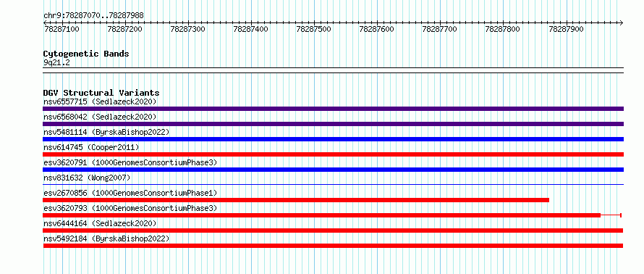This screenshot has height=274, width=644.
Task: Select the nsv6568042 purple variant bar
Action: coord(333,124)
